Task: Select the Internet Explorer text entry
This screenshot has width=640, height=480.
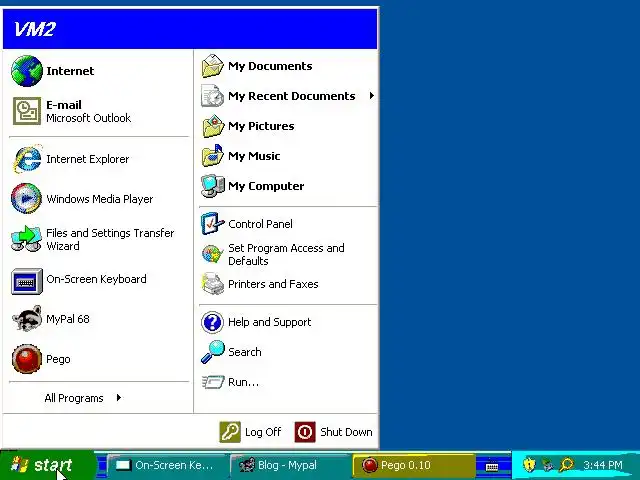Action: tap(88, 159)
